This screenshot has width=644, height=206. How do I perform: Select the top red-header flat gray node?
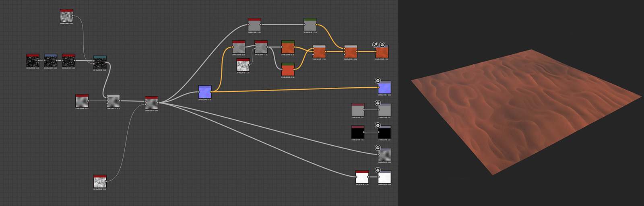(x=254, y=25)
